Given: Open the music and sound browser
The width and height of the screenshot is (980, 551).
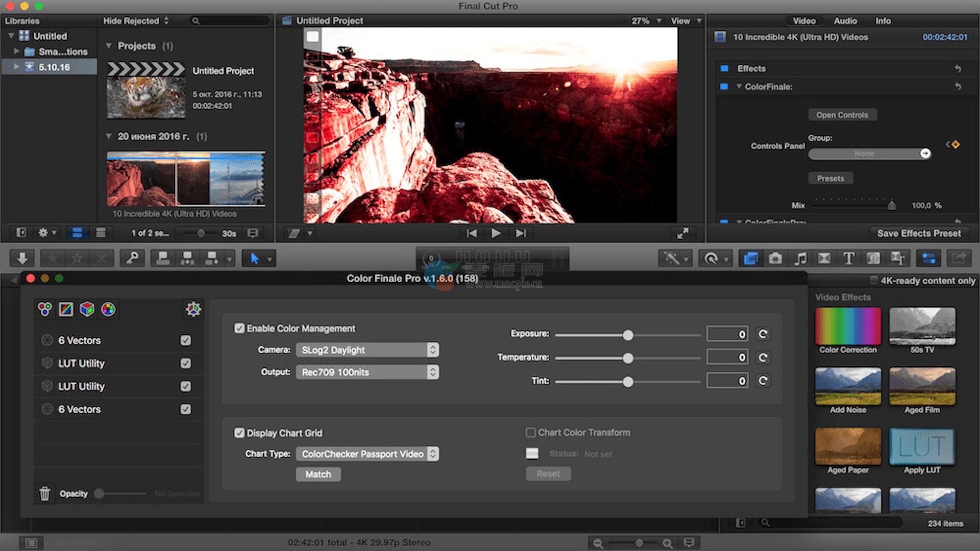Looking at the screenshot, I should click(800, 259).
